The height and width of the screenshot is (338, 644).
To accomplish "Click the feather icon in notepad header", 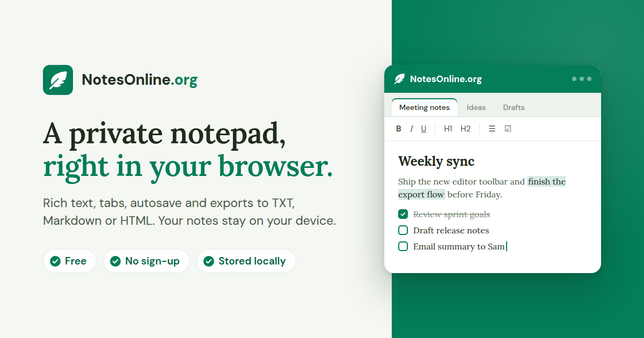I will (x=400, y=79).
